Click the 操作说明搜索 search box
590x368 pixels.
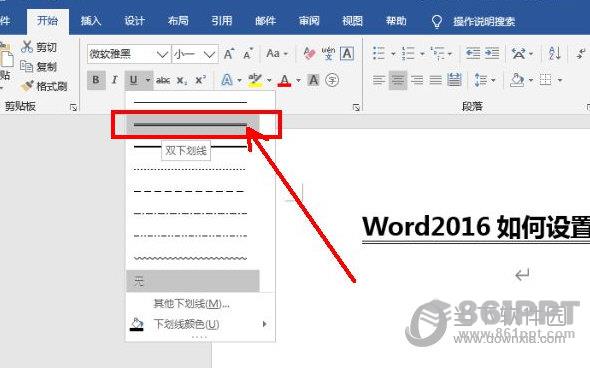pyautogui.click(x=484, y=21)
